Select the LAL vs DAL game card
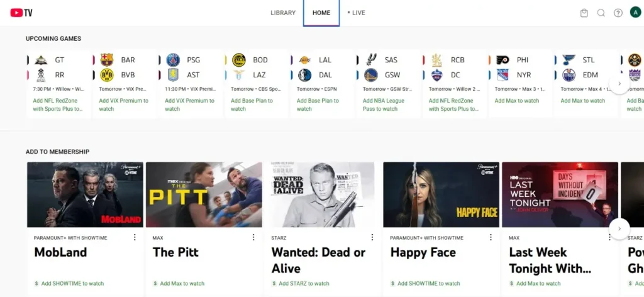Image resolution: width=644 pixels, height=297 pixels. (321, 84)
